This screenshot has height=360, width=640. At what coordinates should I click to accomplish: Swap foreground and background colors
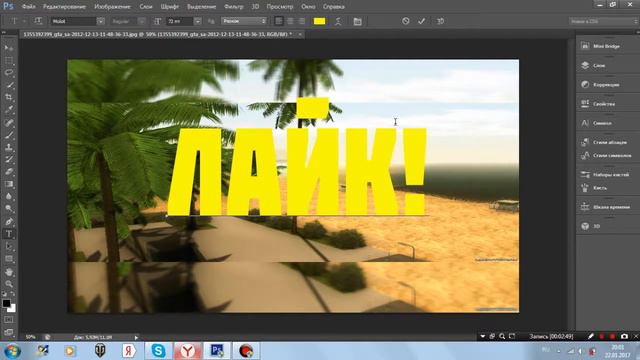pos(13,294)
